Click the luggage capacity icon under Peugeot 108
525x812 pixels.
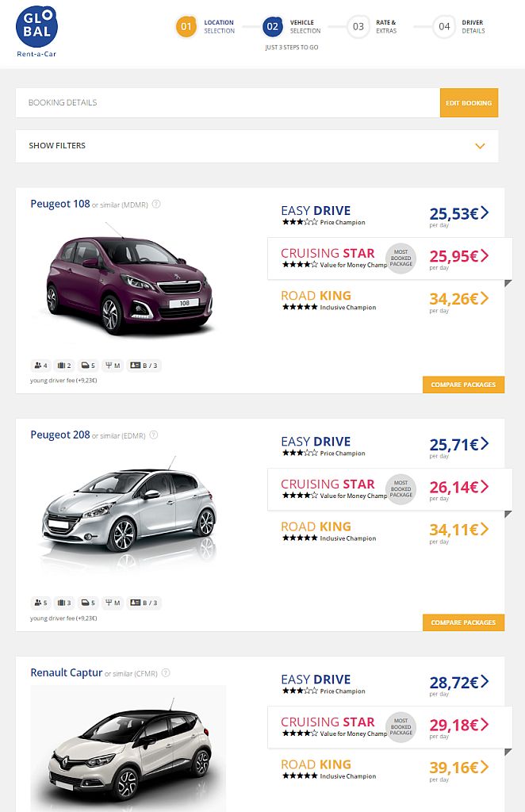(x=63, y=366)
